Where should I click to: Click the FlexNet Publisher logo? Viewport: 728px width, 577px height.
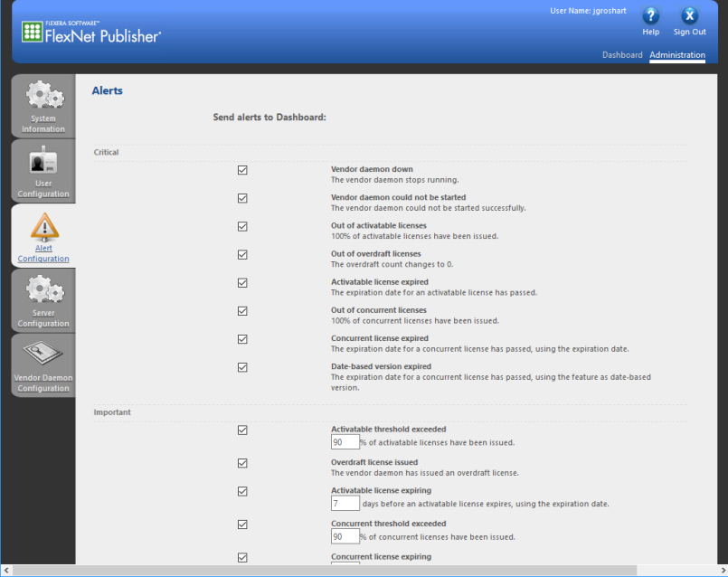point(90,33)
